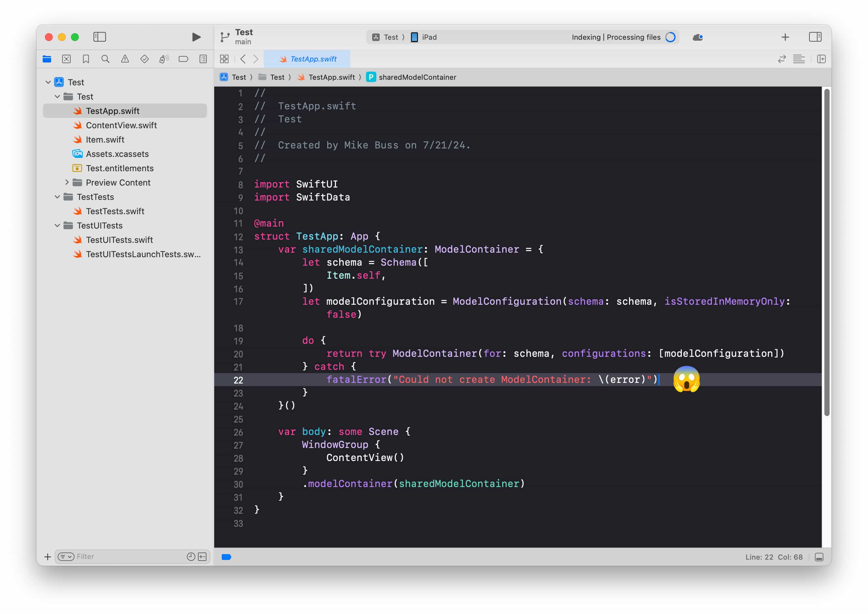Show the inspector panel on the right
Viewport: 868px width, 614px height.
[815, 37]
